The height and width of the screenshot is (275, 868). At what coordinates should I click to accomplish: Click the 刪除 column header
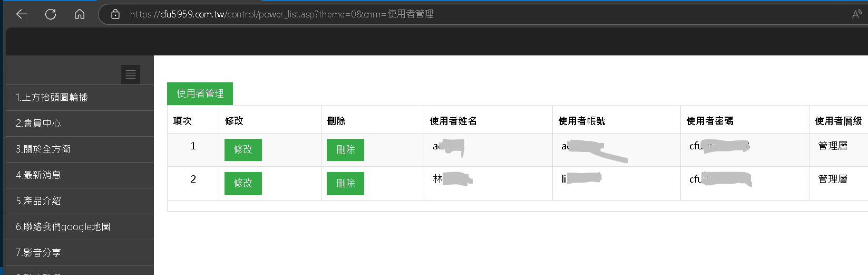(336, 121)
